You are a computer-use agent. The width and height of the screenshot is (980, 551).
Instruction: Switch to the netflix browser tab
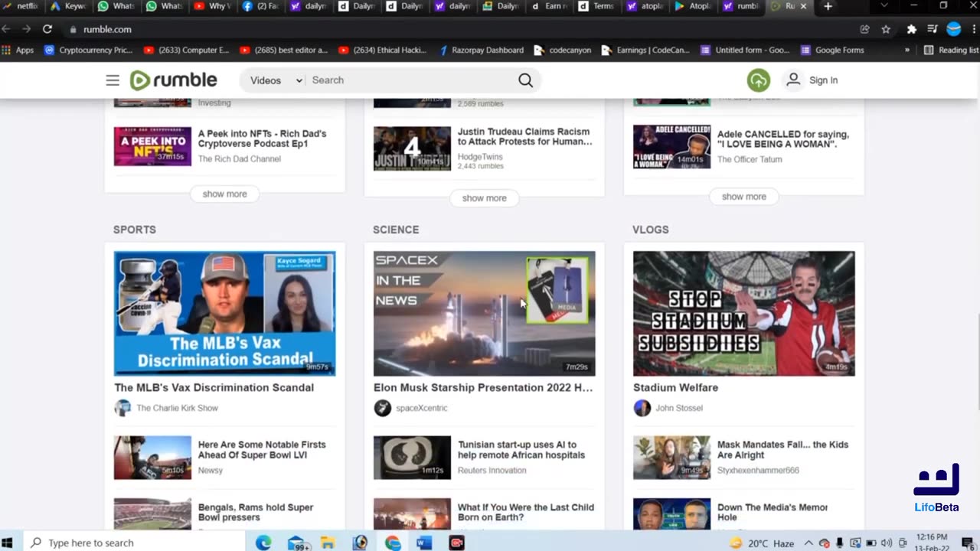point(21,6)
